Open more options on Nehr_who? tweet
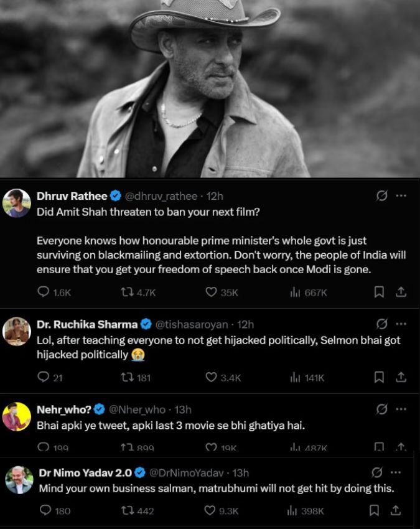 (401, 410)
